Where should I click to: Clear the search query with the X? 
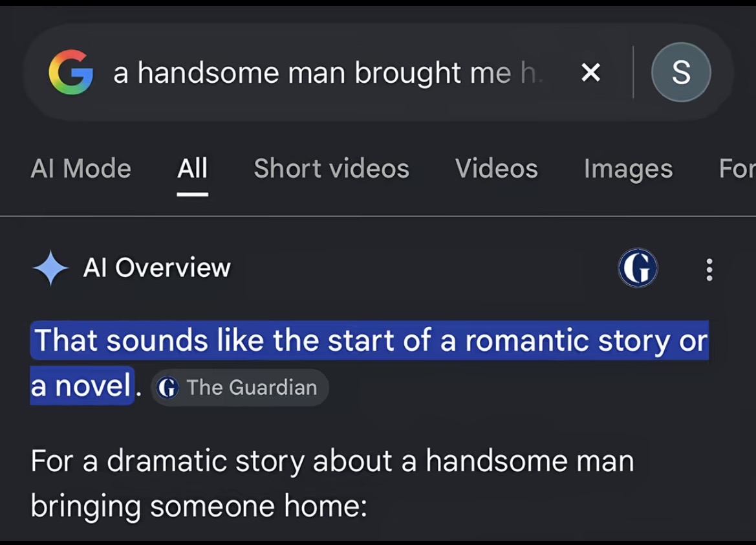click(590, 72)
